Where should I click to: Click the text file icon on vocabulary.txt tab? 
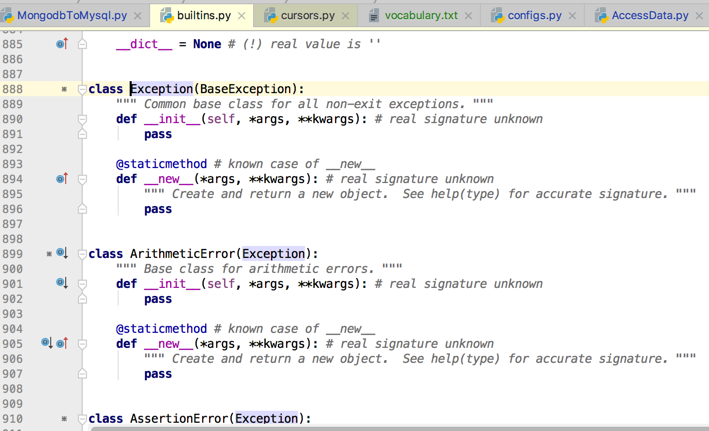point(373,16)
